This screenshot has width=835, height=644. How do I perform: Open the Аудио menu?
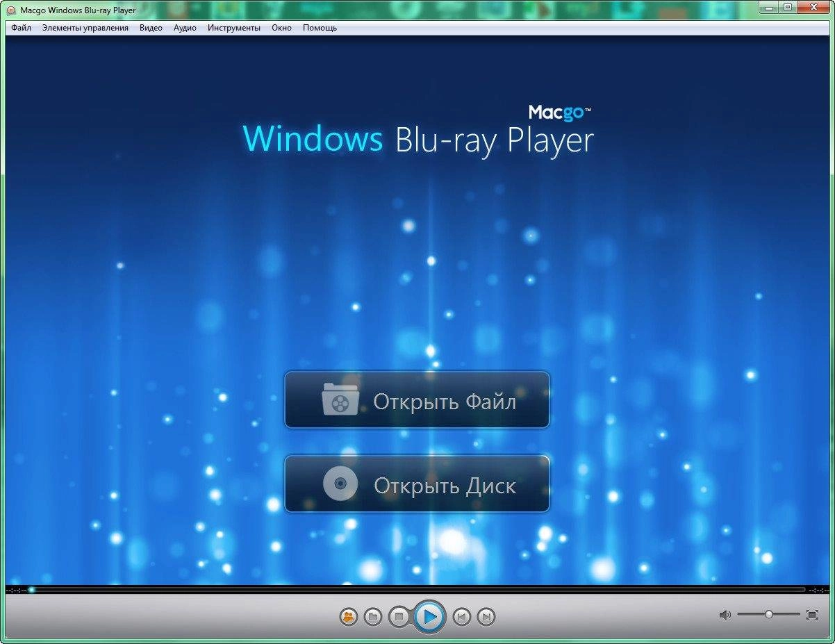[185, 28]
